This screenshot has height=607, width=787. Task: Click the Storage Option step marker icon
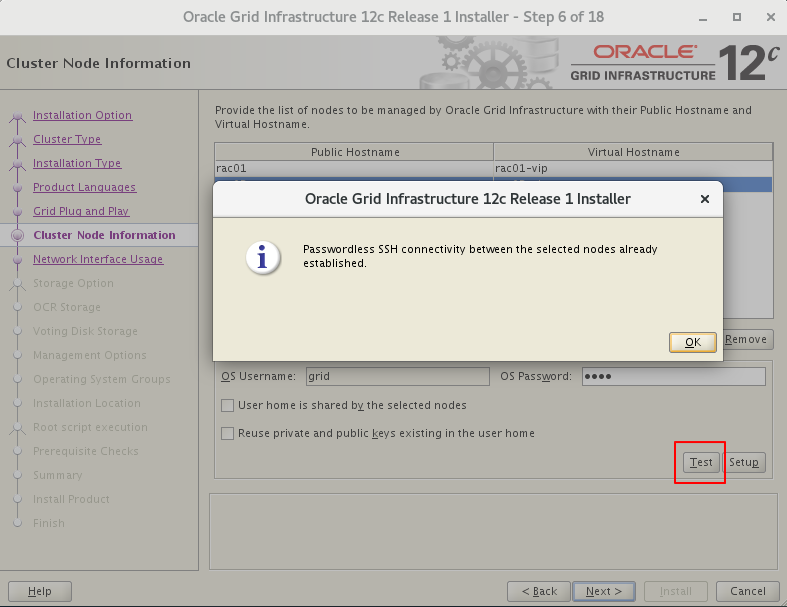coord(18,284)
